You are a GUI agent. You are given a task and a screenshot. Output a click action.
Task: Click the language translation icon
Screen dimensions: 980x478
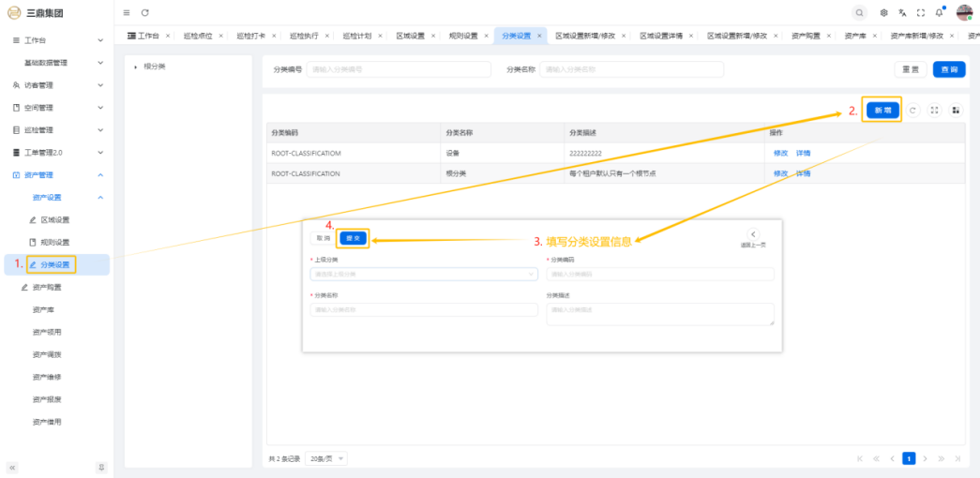click(902, 12)
